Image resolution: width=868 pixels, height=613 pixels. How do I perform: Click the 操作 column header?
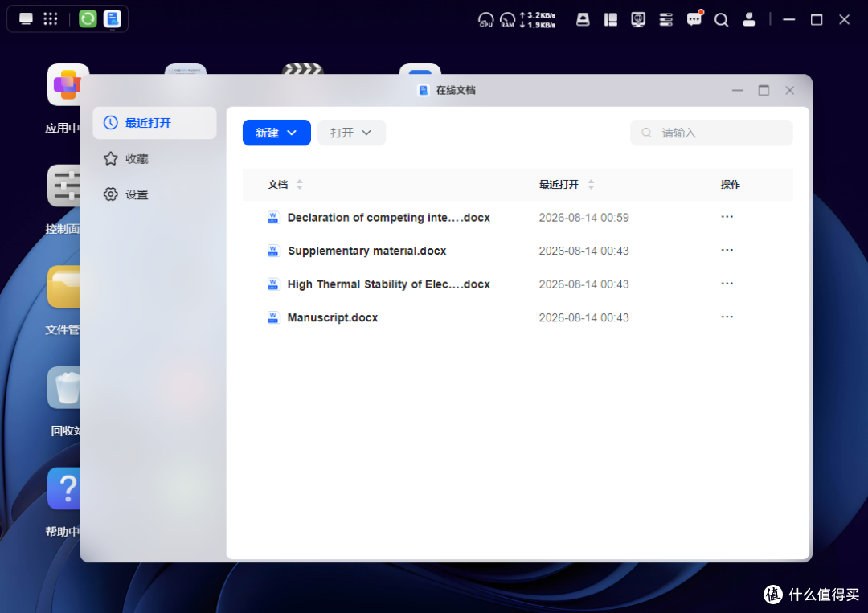click(x=730, y=184)
